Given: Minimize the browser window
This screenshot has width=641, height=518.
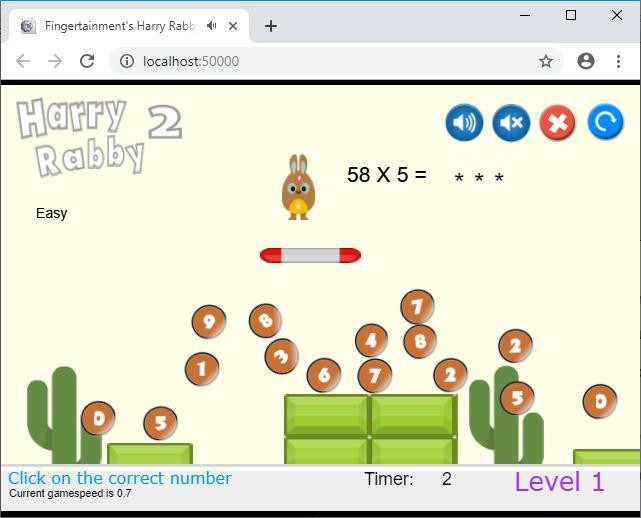Looking at the screenshot, I should 525,15.
